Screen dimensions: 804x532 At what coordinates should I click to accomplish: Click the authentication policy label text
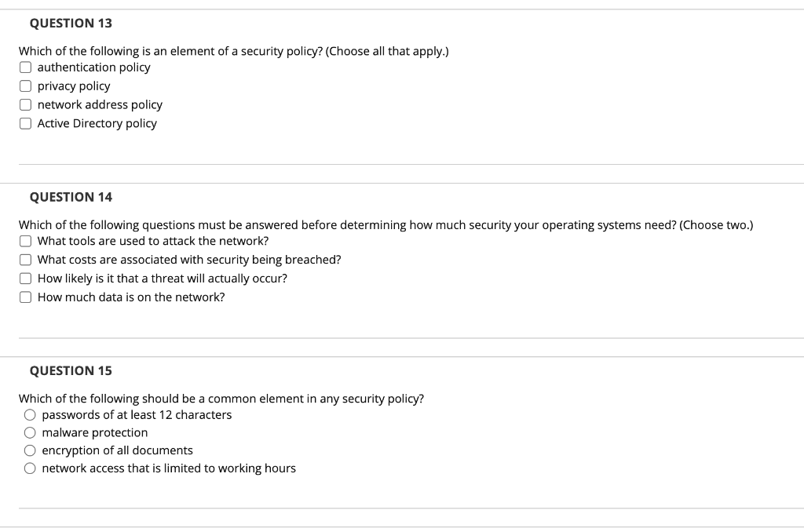(93, 67)
